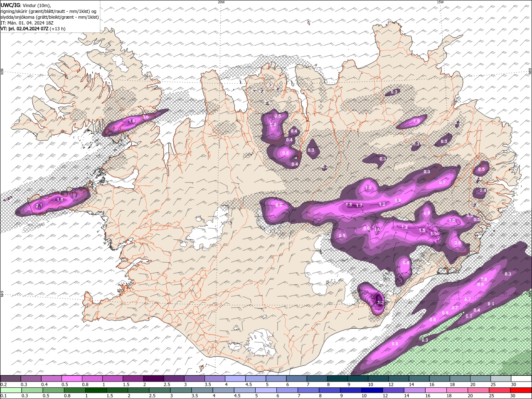532x399 pixels.
Task: Select the dark green lower swatch between 1 and 1.5
Action: pos(96,390)
